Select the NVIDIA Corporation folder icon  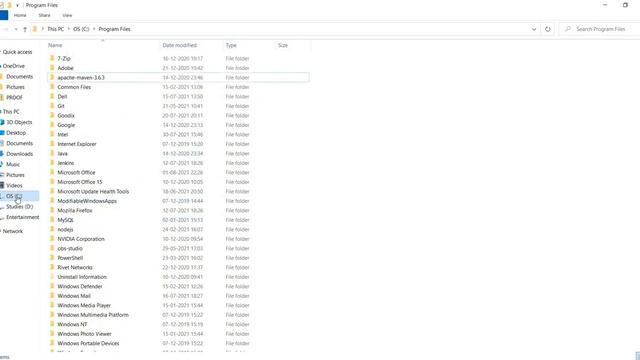pyautogui.click(x=52, y=239)
